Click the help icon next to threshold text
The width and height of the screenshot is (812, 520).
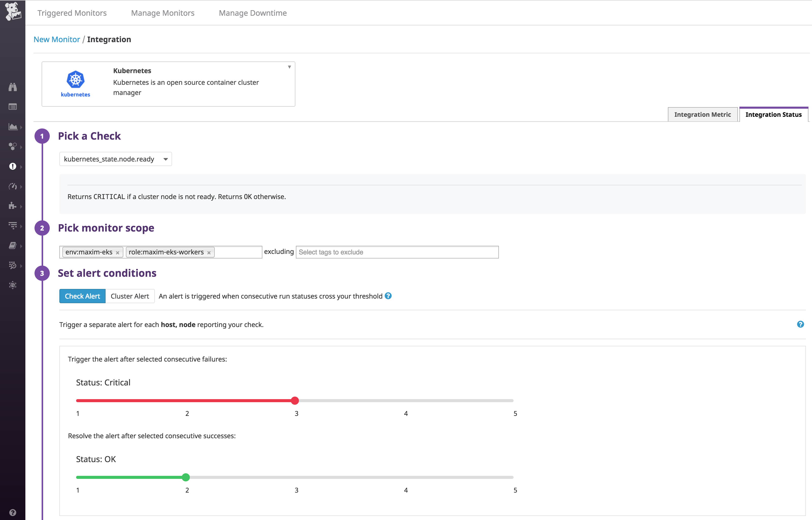coord(388,296)
